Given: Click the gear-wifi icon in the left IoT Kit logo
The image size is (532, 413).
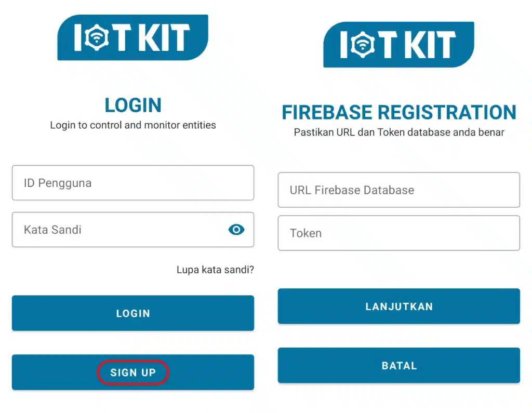Looking at the screenshot, I should 96,38.
